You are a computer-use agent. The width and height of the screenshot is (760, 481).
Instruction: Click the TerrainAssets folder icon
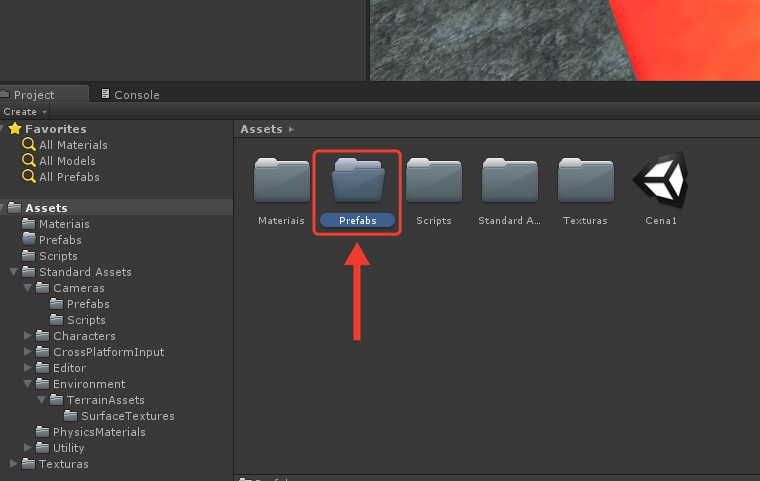click(x=57, y=400)
